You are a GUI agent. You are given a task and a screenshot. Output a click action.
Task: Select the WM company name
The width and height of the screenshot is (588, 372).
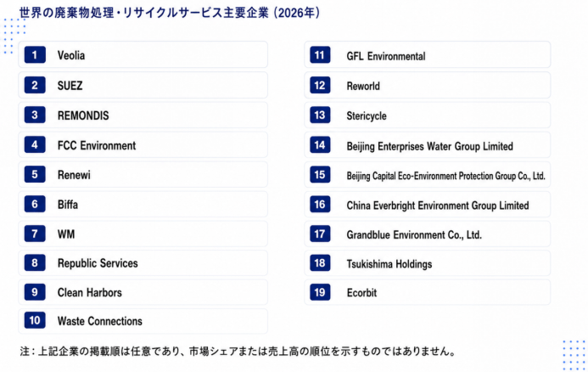(x=66, y=234)
